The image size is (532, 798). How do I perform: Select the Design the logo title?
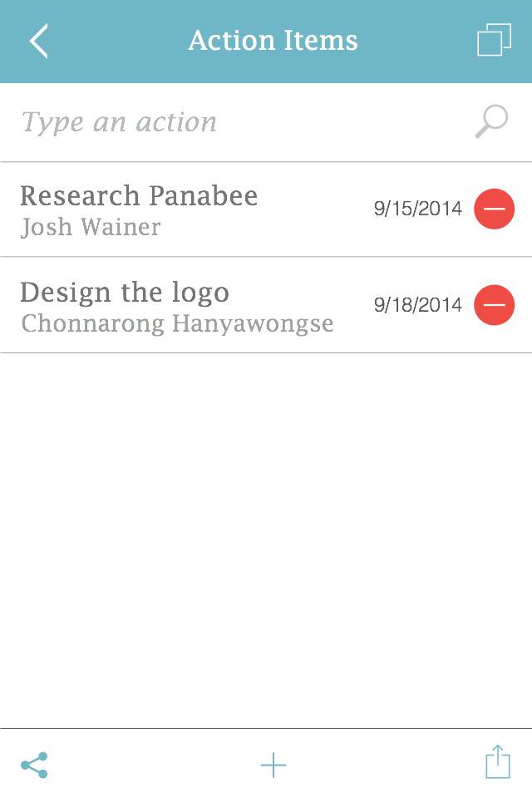[x=125, y=293]
